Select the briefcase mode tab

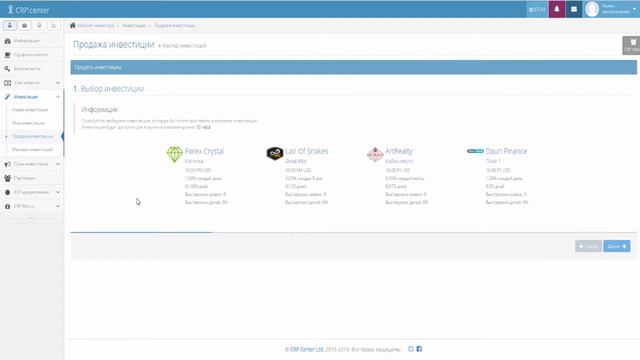(24, 25)
